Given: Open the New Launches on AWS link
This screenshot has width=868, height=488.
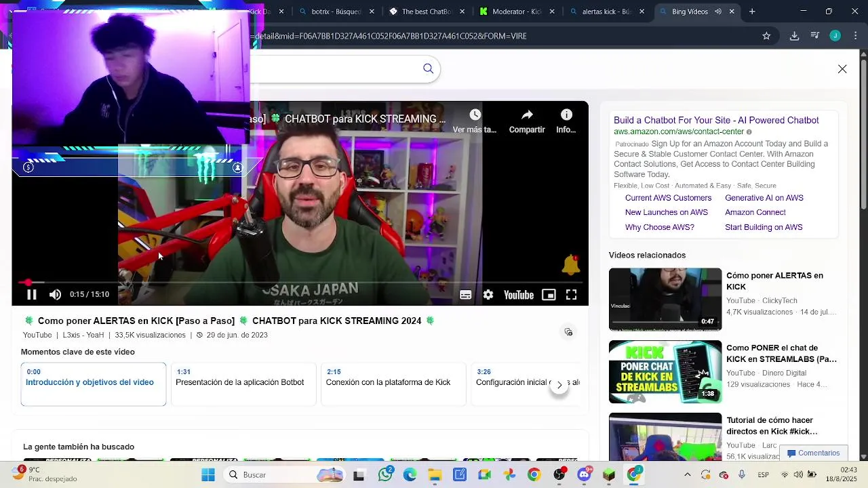Looking at the screenshot, I should (667, 212).
